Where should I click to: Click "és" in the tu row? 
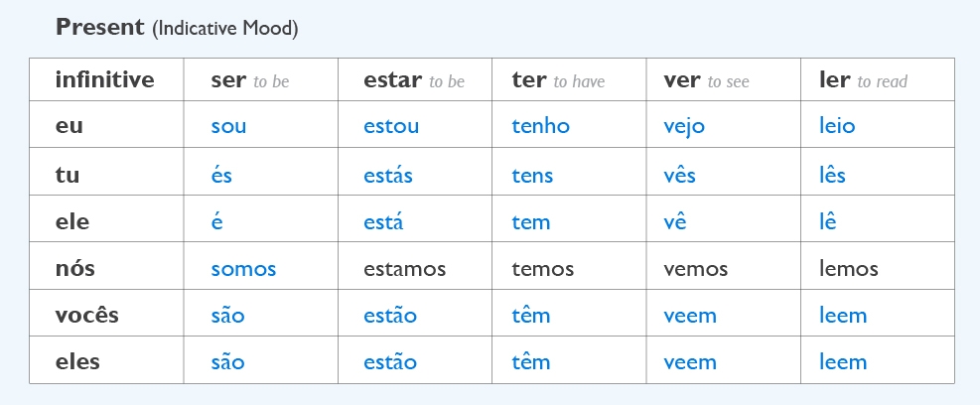tap(221, 176)
